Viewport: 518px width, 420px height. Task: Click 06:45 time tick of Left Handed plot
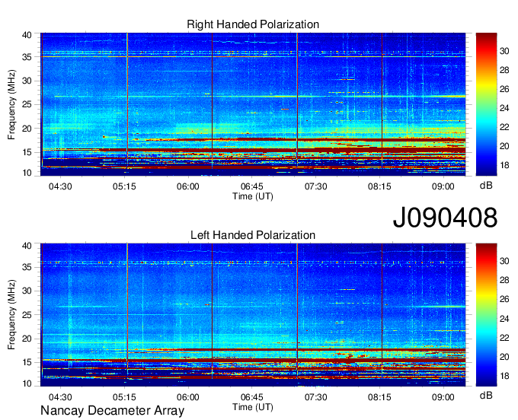[x=251, y=397]
